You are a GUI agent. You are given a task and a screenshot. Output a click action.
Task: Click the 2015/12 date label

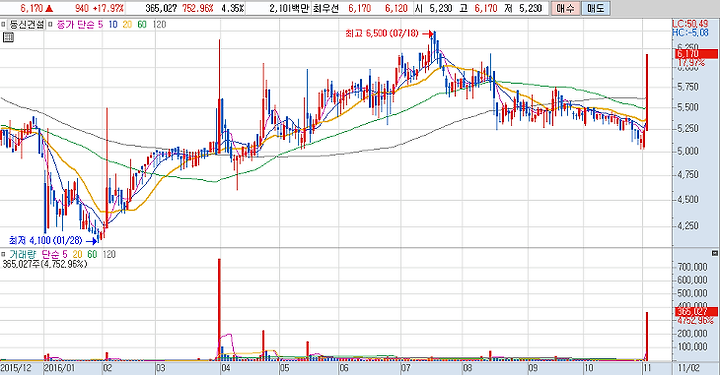click(16, 368)
